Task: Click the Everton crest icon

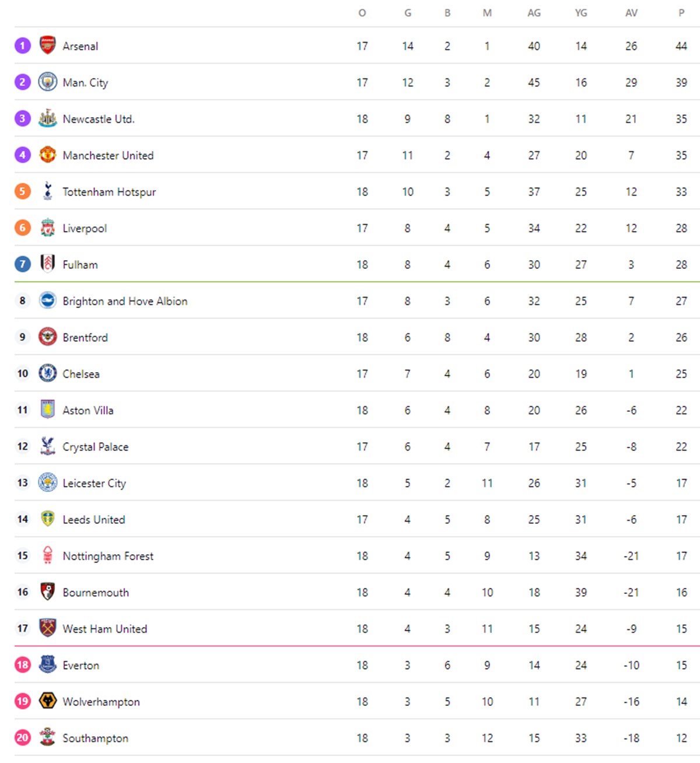Action: pyautogui.click(x=47, y=664)
